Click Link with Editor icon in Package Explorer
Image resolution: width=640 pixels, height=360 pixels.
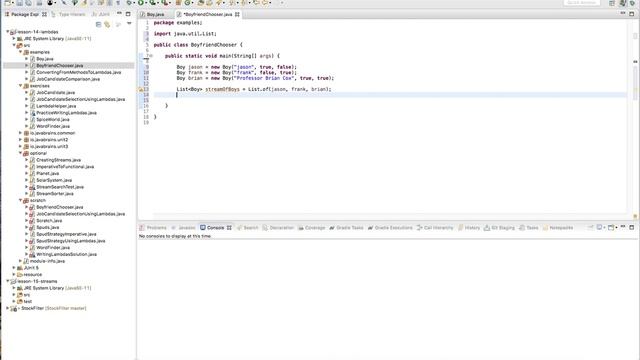click(x=107, y=24)
